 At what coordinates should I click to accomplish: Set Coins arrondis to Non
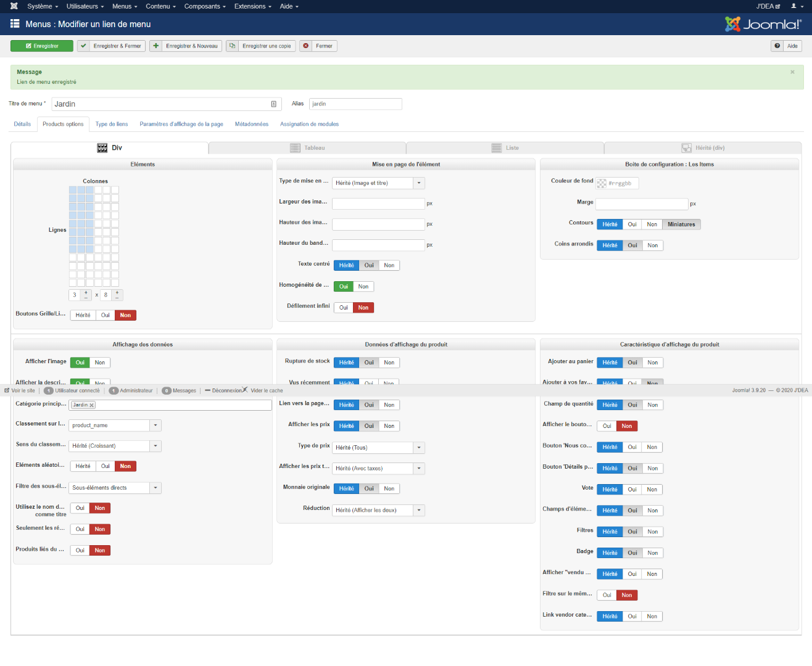tap(652, 245)
